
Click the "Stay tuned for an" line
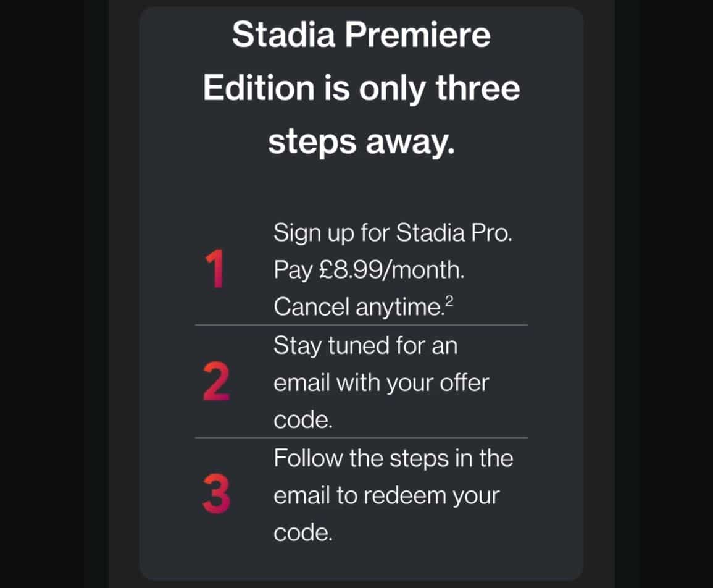(365, 345)
